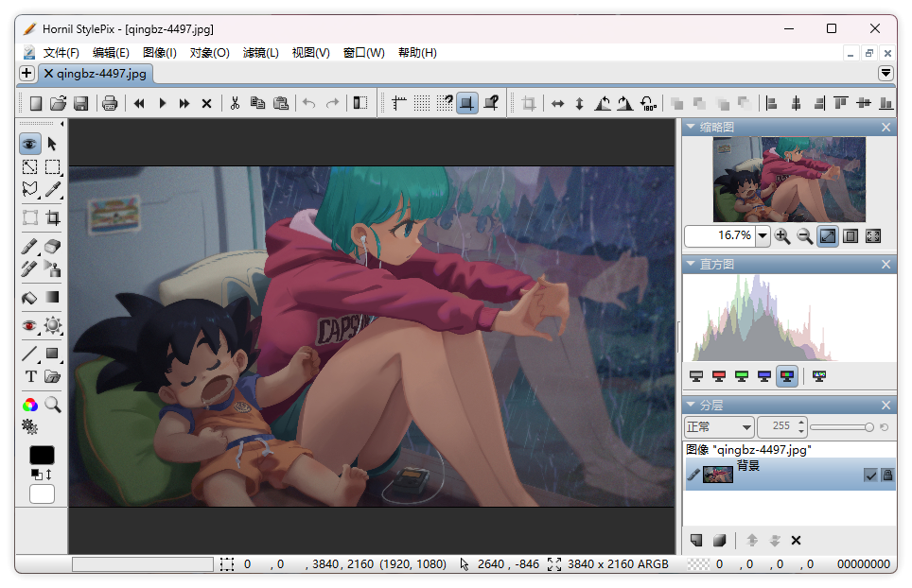Click the image preview in the 缩略图 panel

click(x=789, y=180)
